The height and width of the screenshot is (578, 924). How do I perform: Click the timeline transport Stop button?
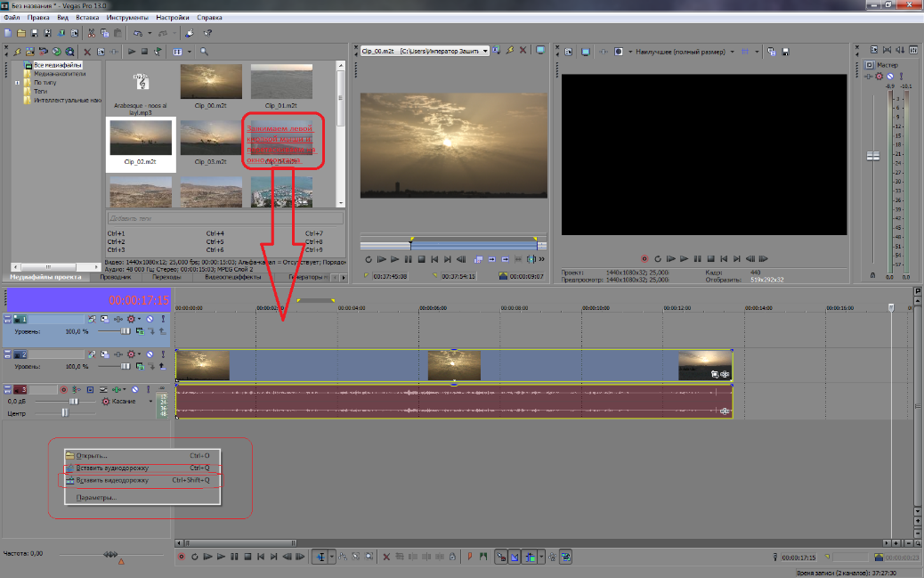pos(247,557)
